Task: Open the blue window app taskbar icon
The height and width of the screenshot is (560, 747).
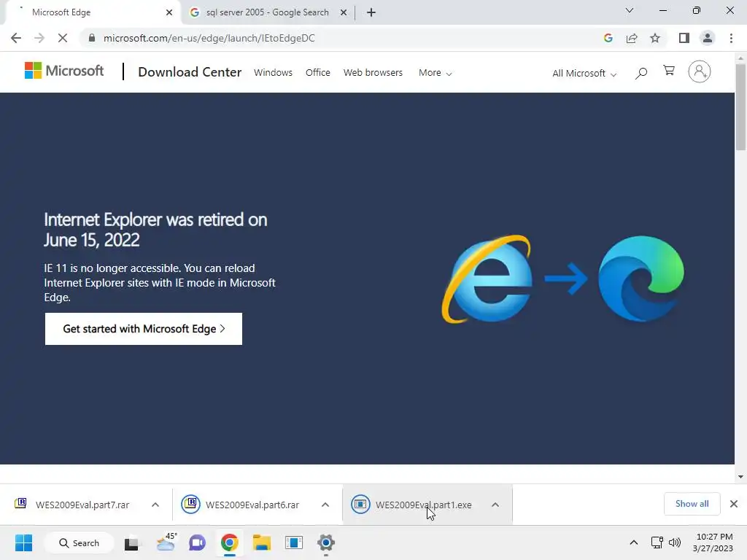Action: (x=294, y=542)
